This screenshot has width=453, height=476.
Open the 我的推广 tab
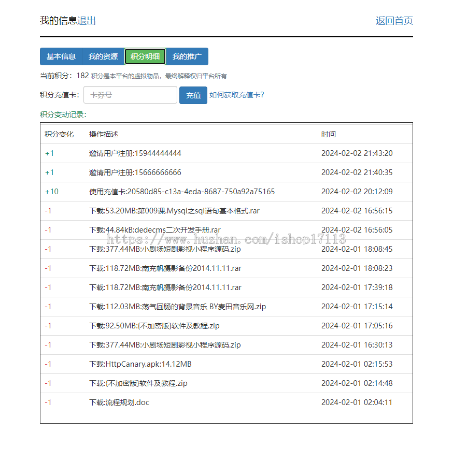tap(187, 56)
